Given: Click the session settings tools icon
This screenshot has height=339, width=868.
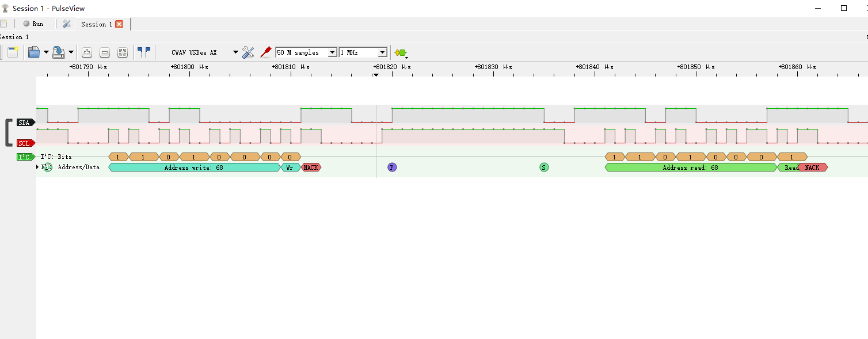Looking at the screenshot, I should pyautogui.click(x=67, y=24).
